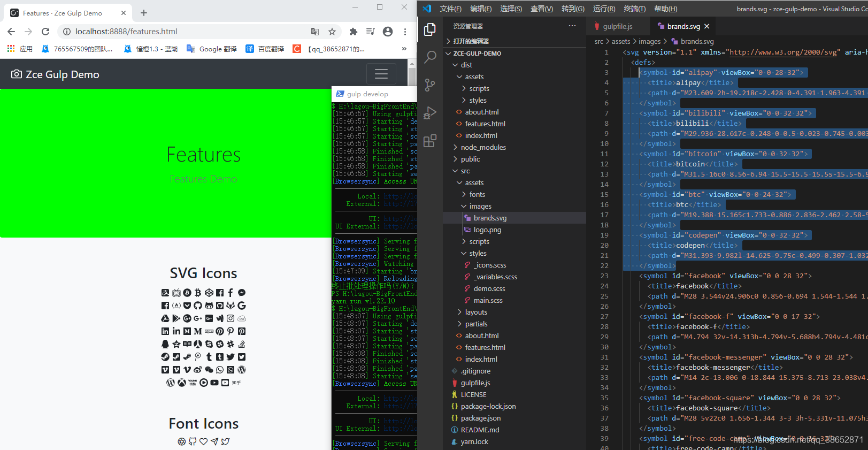Click the images breadcrumb in editor
Viewport: 868px width, 450px height.
(x=649, y=41)
